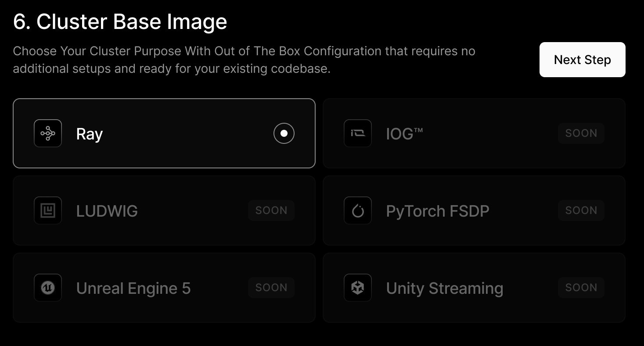Click the Ray node-graph icon

[x=48, y=133]
